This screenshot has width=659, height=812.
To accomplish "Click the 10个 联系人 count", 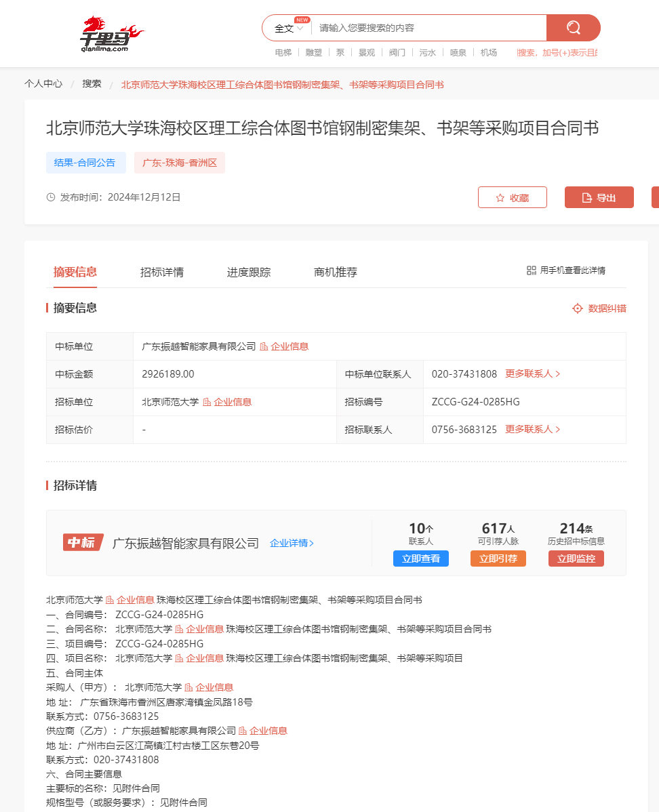I will pyautogui.click(x=420, y=528).
